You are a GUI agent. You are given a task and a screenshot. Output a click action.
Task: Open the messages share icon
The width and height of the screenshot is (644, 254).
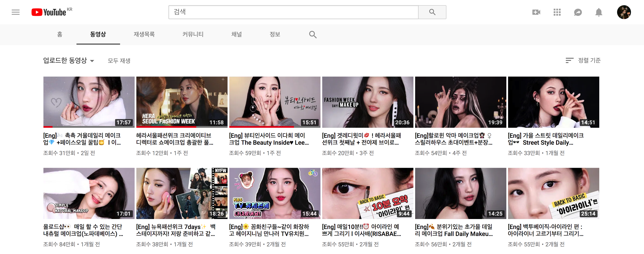click(578, 12)
